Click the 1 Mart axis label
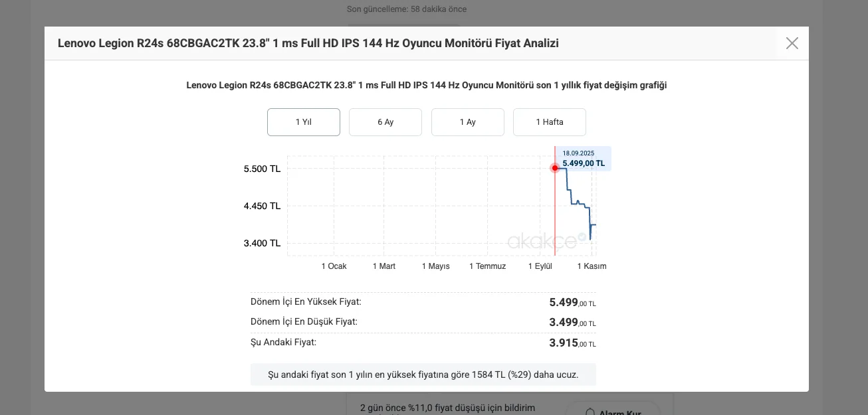The width and height of the screenshot is (868, 415). (x=384, y=266)
